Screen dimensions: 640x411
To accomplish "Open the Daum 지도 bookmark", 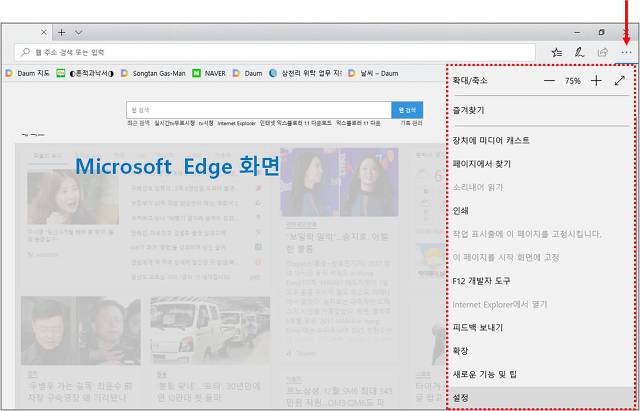I will click(x=31, y=73).
